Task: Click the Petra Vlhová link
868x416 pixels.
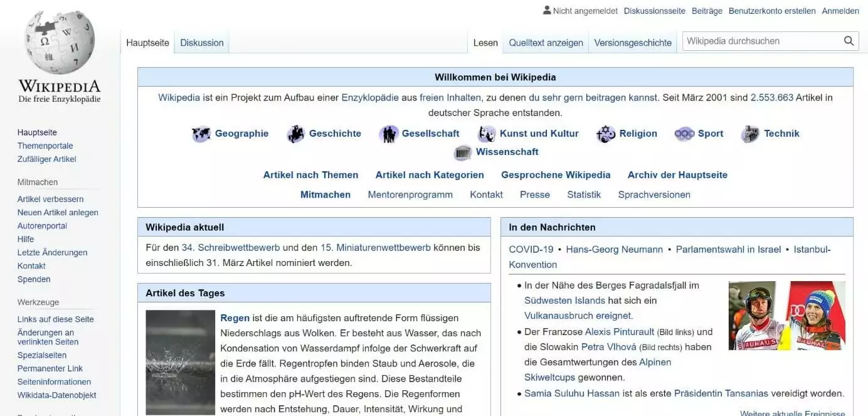Action: pyautogui.click(x=608, y=347)
